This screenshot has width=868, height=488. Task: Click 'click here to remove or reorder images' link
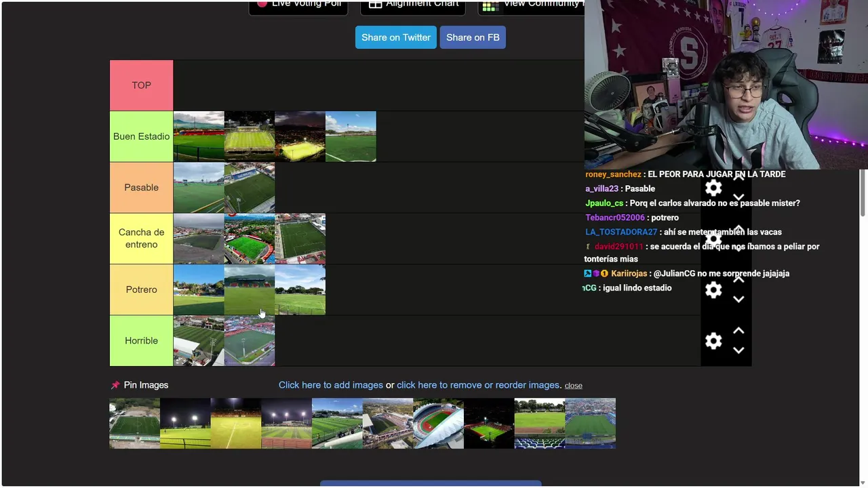(x=478, y=385)
